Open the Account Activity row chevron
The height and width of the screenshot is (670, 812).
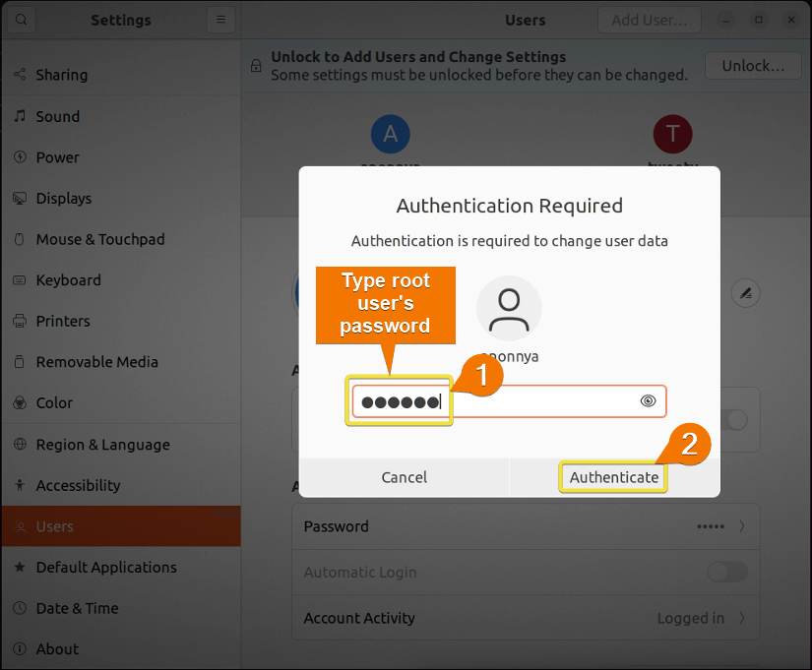[742, 618]
